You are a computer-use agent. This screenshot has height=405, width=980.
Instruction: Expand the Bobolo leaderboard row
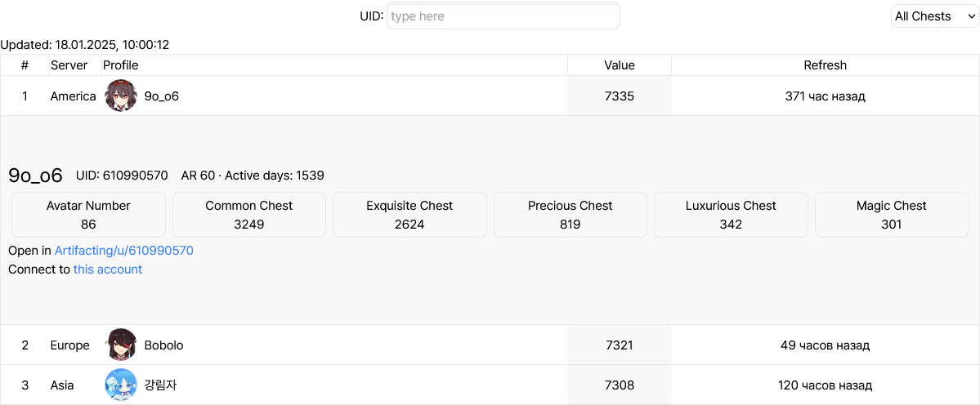tap(490, 345)
